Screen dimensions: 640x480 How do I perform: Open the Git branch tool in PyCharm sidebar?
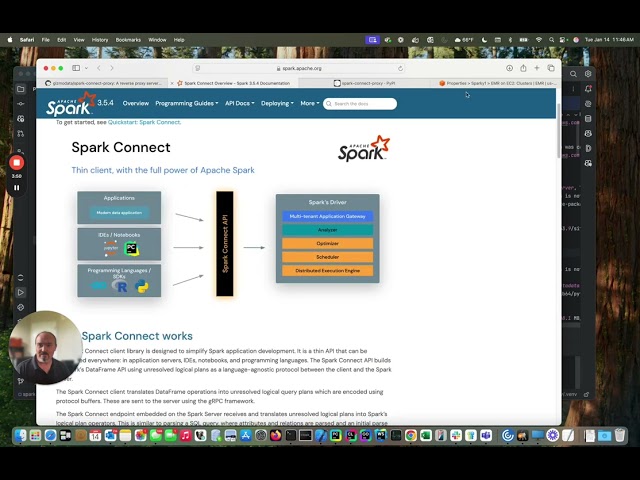[20, 380]
